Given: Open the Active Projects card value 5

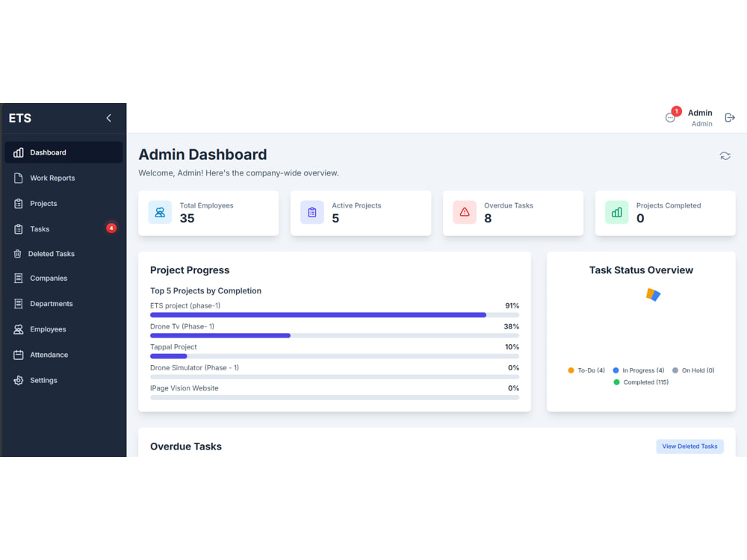Looking at the screenshot, I should (335, 219).
